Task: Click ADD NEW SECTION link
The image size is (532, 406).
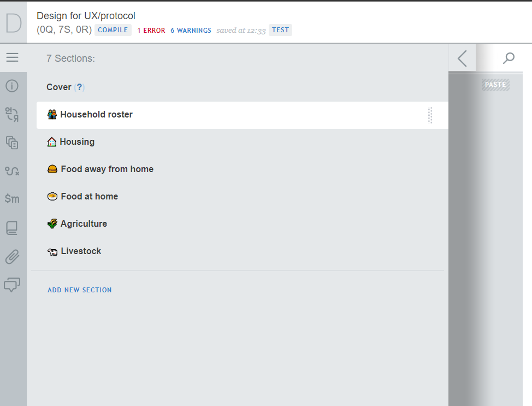Action: (80, 290)
